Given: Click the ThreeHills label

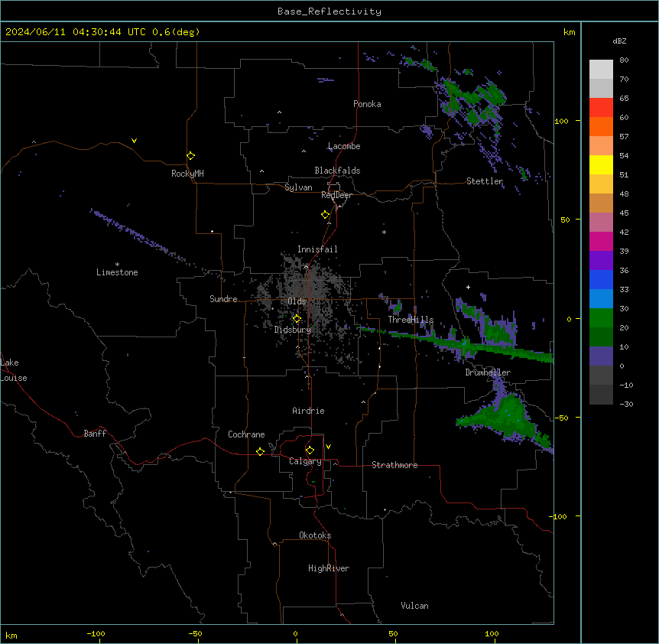Looking at the screenshot, I should tap(411, 320).
